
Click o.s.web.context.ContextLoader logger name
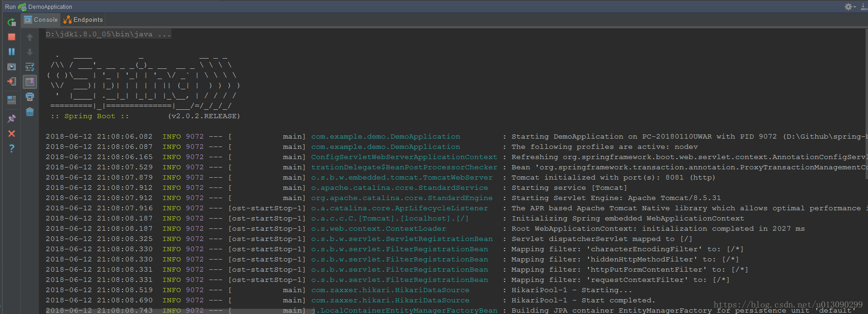(378, 228)
